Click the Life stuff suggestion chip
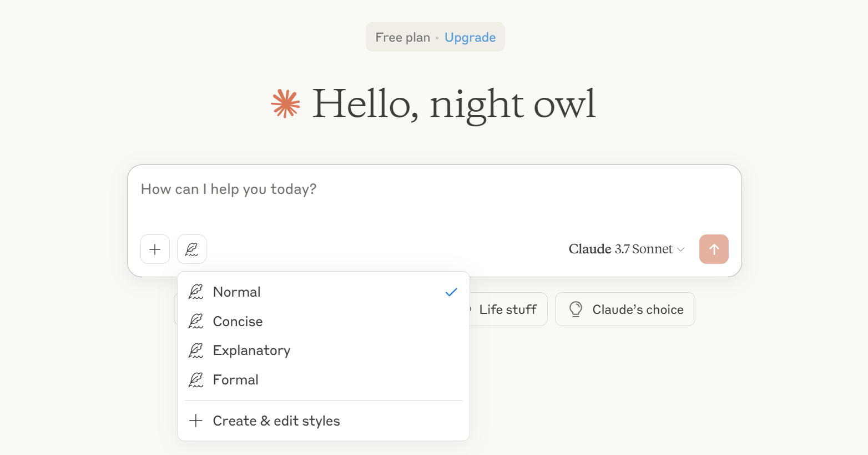This screenshot has height=455, width=868. [508, 309]
